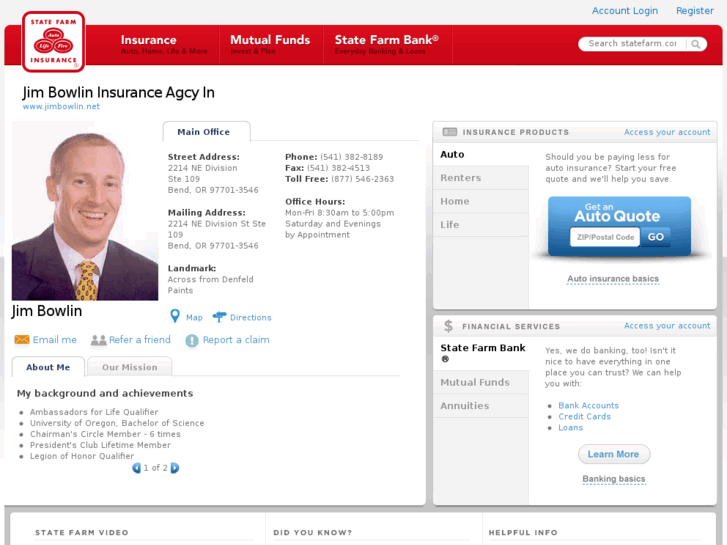Select Annuities financial services tab
The height and width of the screenshot is (545, 727).
(x=481, y=406)
